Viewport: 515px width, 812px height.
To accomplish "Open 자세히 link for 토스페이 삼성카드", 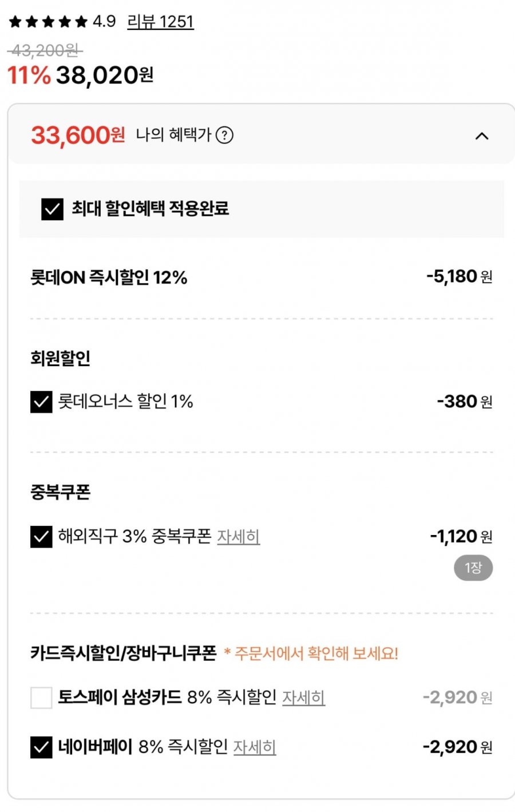I will tap(303, 698).
